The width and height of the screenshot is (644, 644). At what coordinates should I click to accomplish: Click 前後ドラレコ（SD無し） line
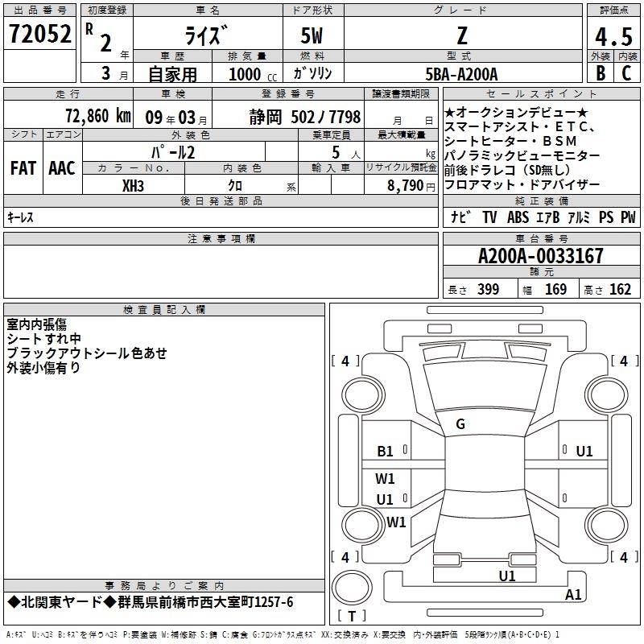click(x=507, y=170)
